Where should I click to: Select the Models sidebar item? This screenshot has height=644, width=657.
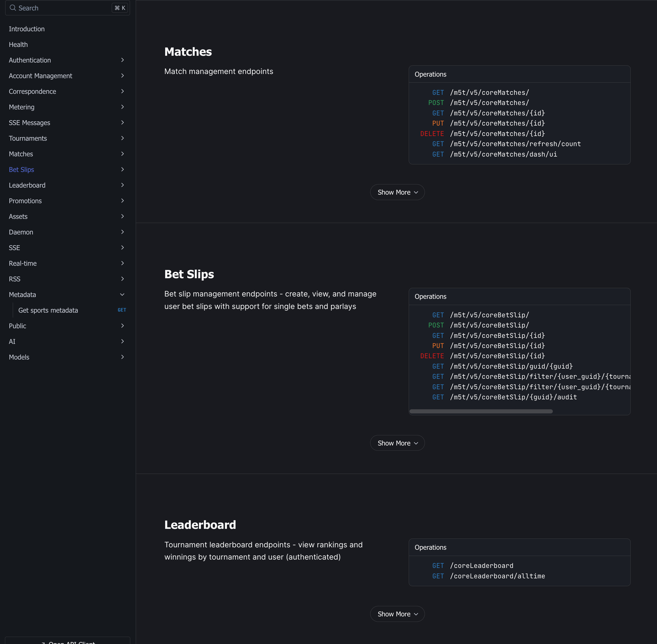point(19,357)
